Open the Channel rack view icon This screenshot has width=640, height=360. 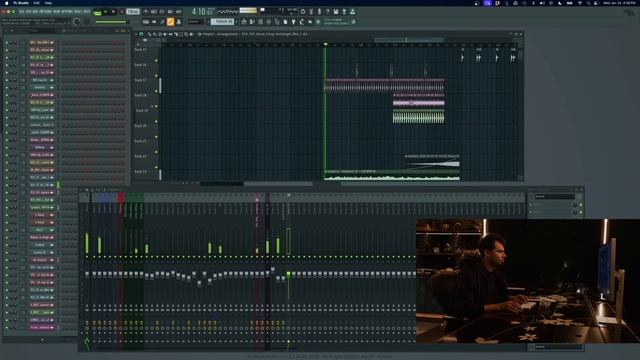(260, 22)
